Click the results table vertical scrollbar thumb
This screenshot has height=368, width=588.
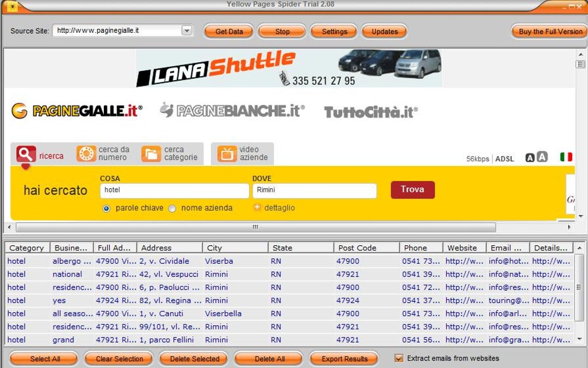579,287
